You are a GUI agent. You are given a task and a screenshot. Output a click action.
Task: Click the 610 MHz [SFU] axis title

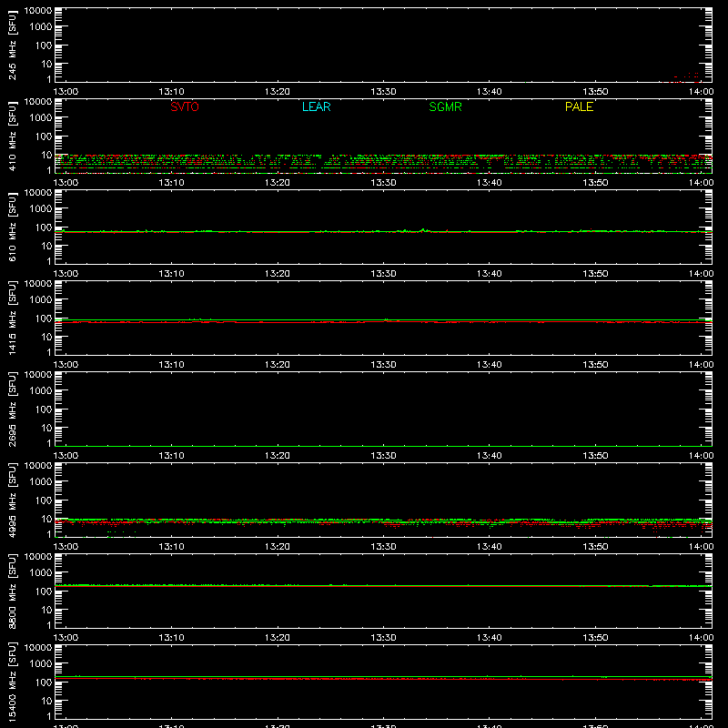[13, 227]
